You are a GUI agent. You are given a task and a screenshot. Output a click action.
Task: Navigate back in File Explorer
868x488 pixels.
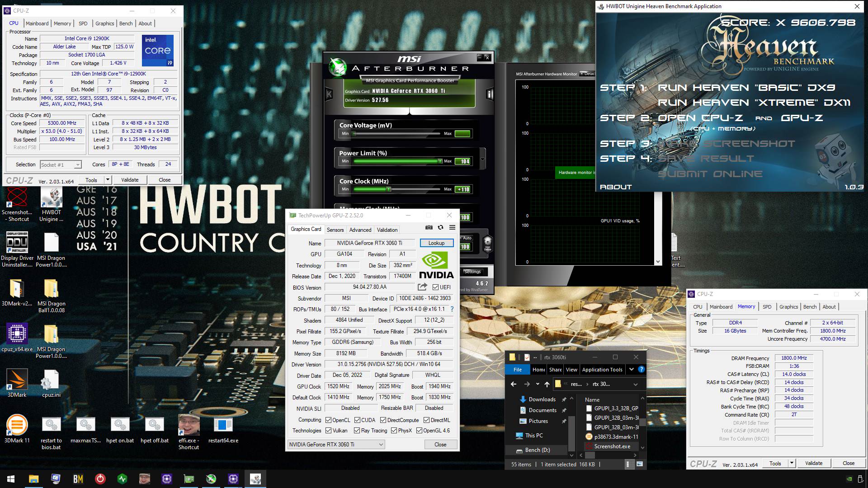coord(514,384)
